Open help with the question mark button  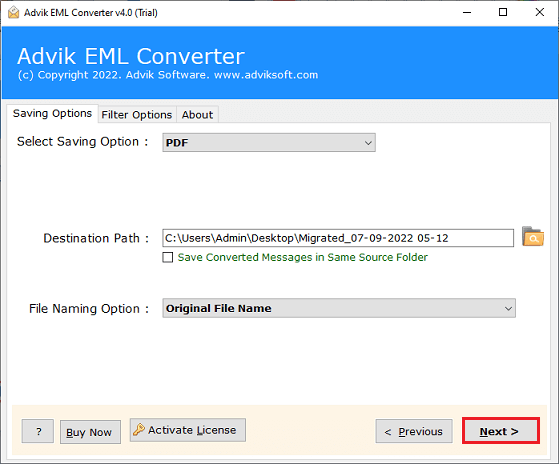coord(38,432)
